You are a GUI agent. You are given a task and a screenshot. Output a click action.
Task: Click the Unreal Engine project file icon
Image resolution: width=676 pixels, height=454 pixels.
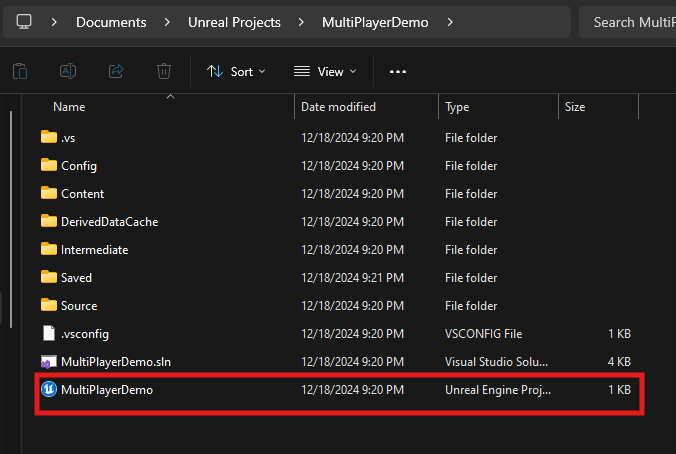click(49, 389)
